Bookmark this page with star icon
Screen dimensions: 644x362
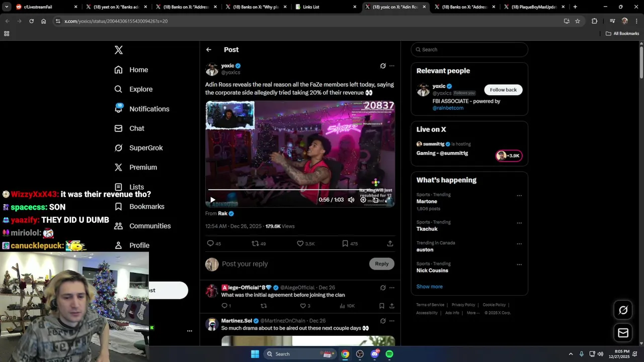578,21
